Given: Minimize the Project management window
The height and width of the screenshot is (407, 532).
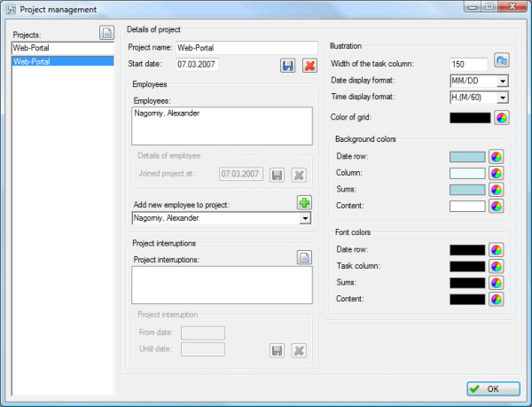Looking at the screenshot, I should point(473,7).
